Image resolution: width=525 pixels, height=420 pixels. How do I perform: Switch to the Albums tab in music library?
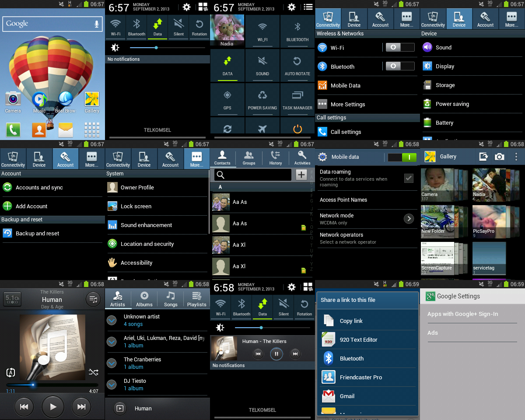(144, 299)
